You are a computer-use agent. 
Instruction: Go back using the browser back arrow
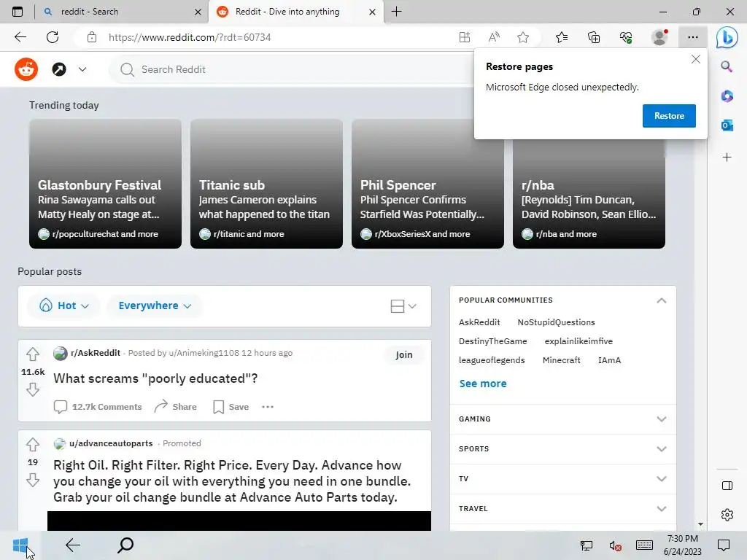20,37
